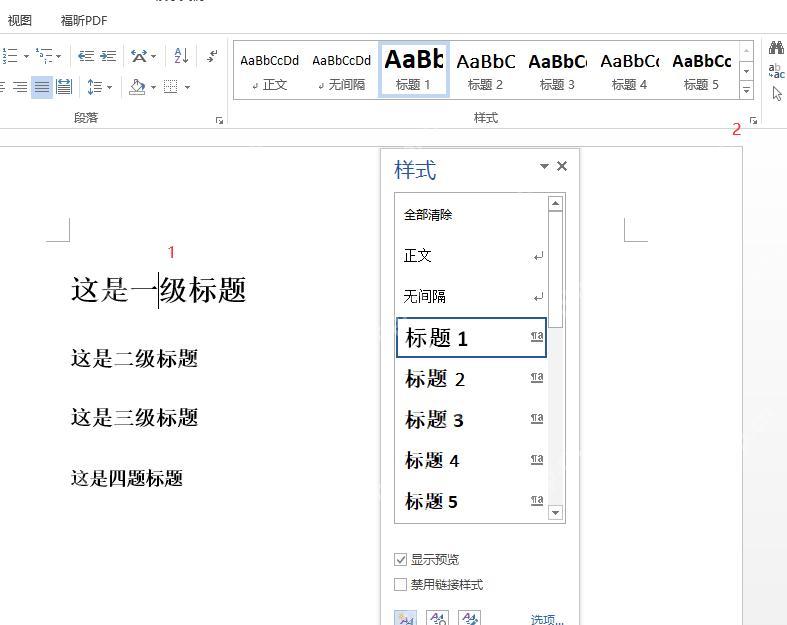Screen dimensions: 787x625
Task: Open the 选项... link
Action: pos(547,619)
